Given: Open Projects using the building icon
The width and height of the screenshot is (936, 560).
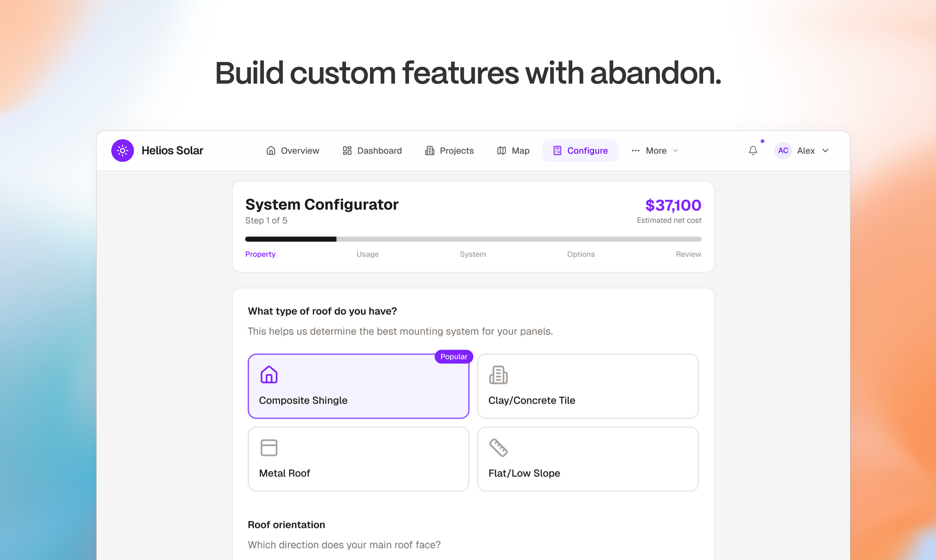Looking at the screenshot, I should [430, 150].
